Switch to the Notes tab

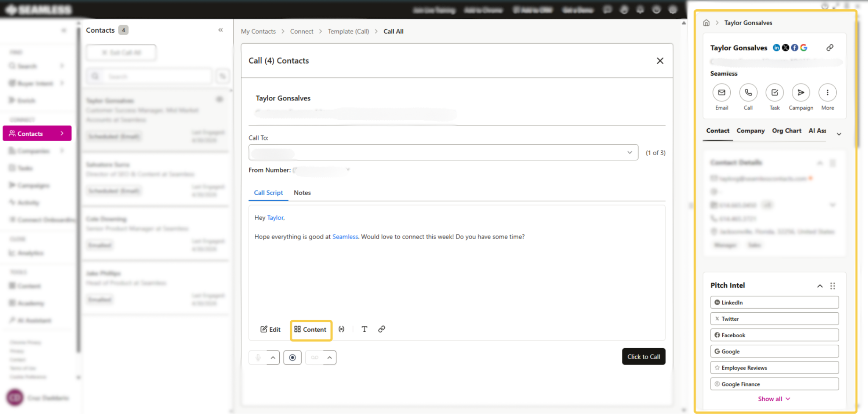302,193
